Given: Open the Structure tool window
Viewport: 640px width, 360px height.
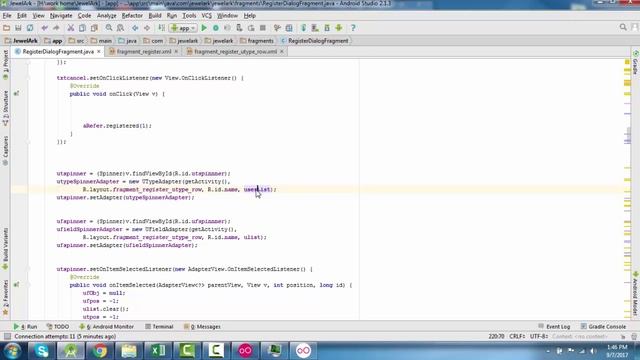Looking at the screenshot, I should [x=5, y=108].
